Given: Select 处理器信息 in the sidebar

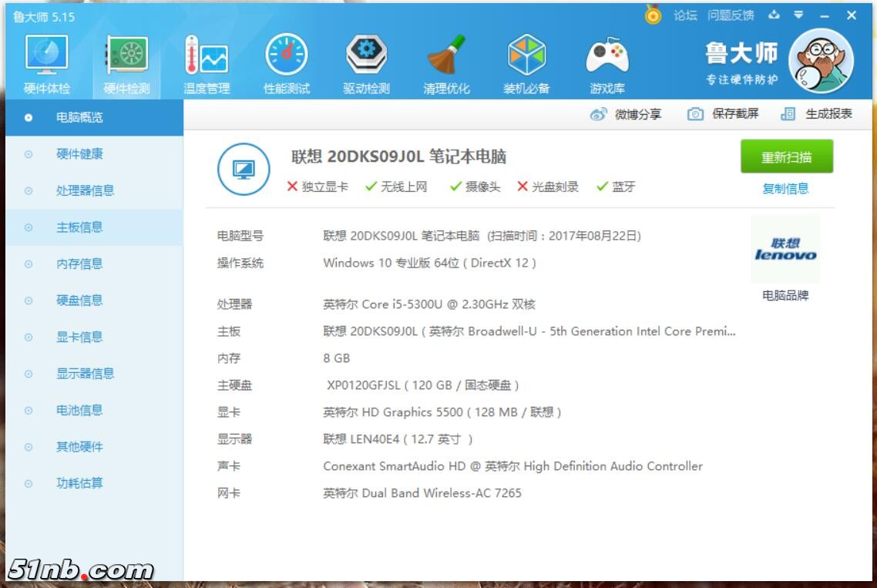Looking at the screenshot, I should [x=85, y=190].
